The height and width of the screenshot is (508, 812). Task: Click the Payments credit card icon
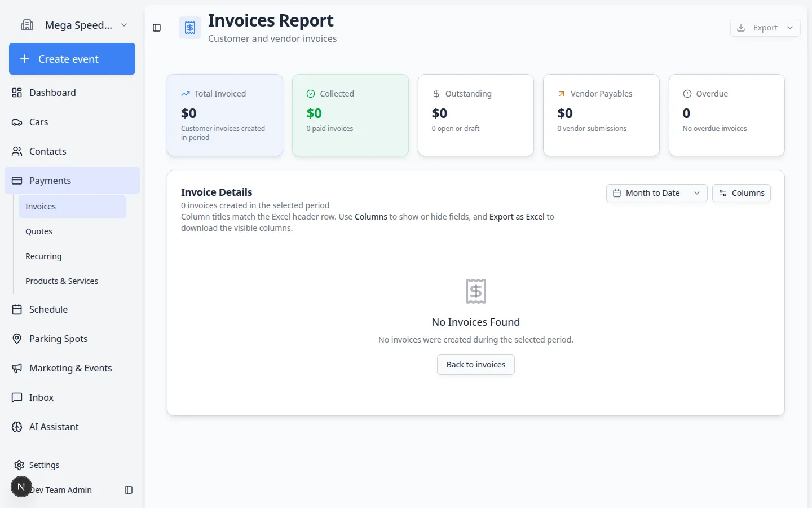[x=17, y=181]
